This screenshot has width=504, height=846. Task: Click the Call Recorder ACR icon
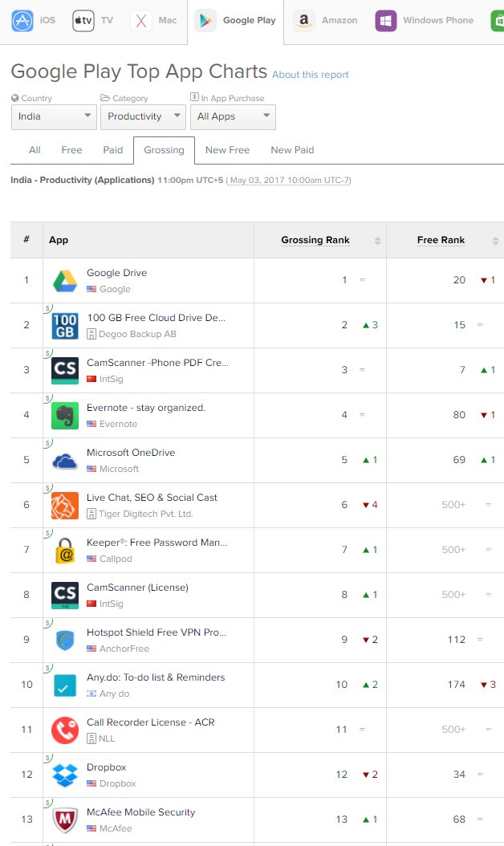coord(65,730)
